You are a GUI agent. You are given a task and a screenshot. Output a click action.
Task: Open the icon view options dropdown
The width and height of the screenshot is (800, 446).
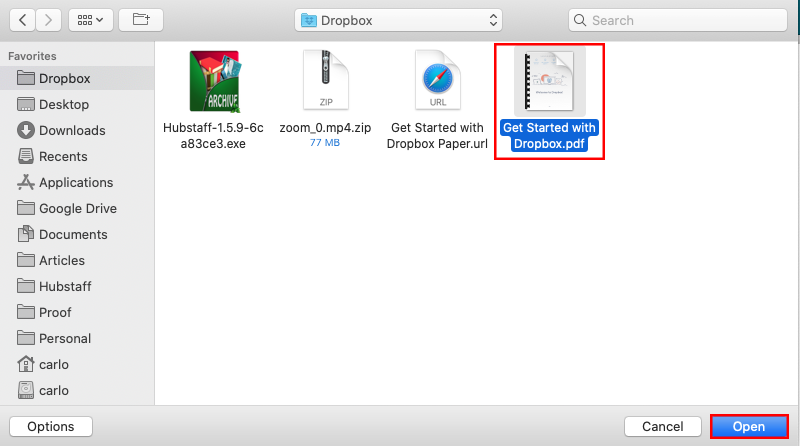(90, 20)
